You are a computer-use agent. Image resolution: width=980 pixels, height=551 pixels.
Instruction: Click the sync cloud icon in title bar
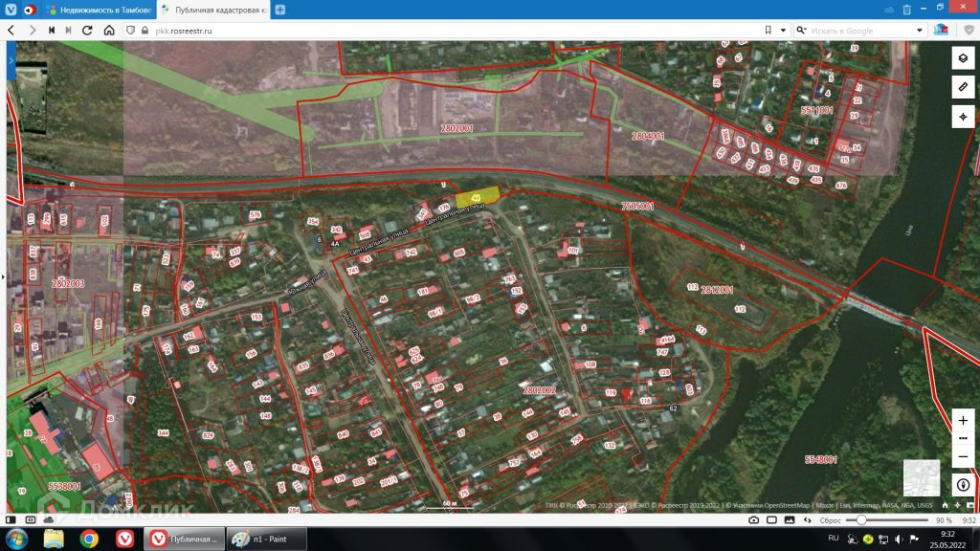tap(889, 10)
